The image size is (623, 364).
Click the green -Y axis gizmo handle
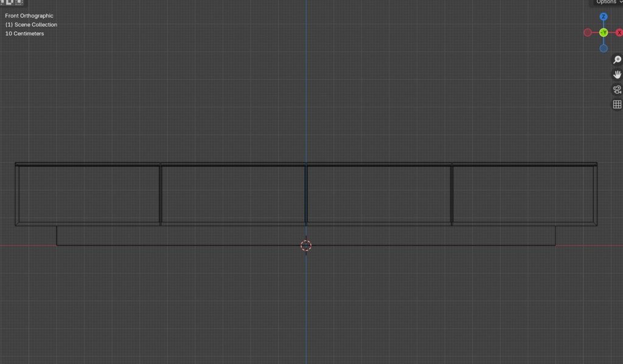(x=604, y=33)
